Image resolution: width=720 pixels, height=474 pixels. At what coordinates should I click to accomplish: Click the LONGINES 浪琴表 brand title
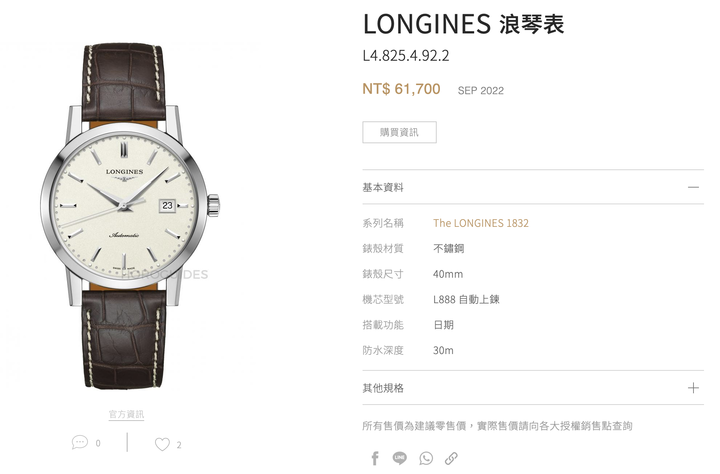[x=463, y=24]
